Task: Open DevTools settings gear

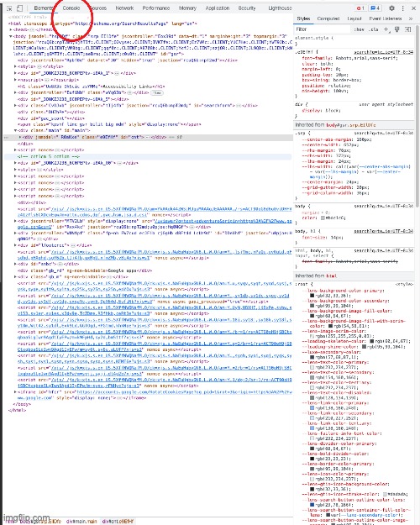Action: point(391,8)
